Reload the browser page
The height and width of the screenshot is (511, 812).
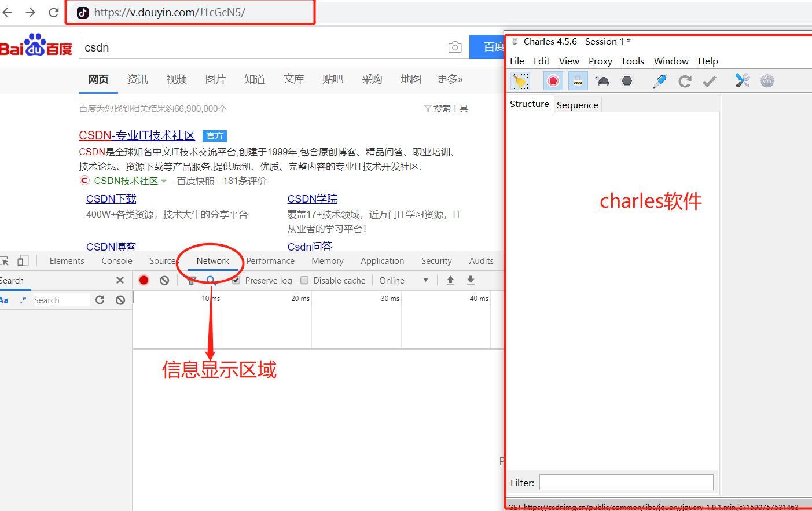(53, 12)
